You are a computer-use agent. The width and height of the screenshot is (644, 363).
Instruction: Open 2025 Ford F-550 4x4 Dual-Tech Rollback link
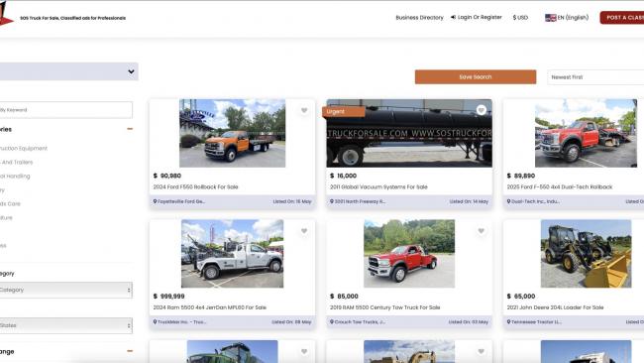point(560,187)
